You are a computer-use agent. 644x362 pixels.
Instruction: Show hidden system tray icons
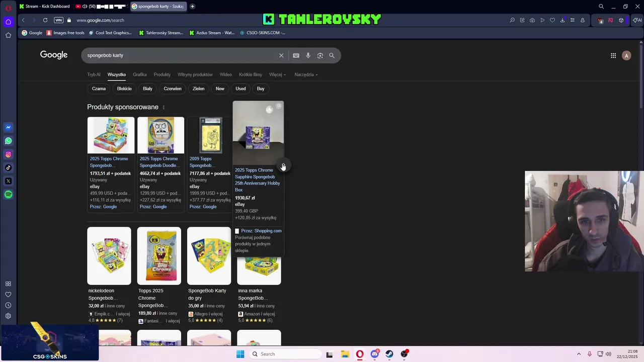tap(579, 354)
